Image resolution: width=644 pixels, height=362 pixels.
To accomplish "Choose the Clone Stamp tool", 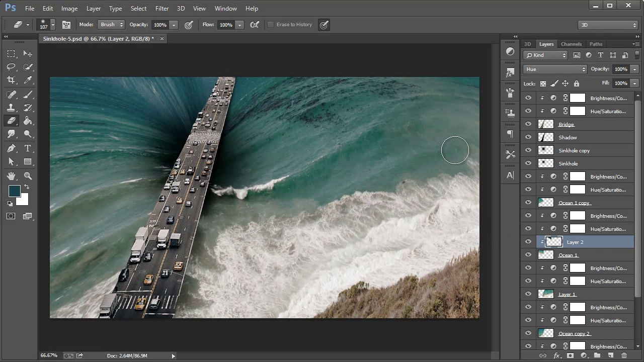I will (11, 108).
